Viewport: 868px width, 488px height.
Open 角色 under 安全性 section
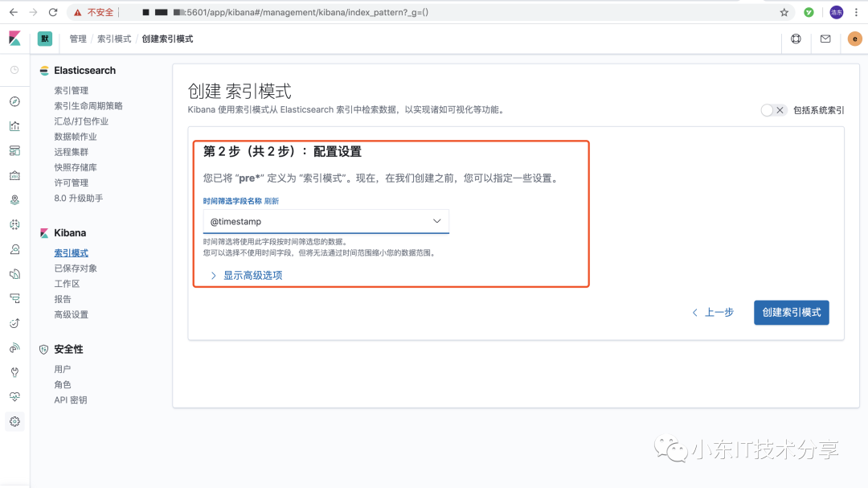coord(63,384)
